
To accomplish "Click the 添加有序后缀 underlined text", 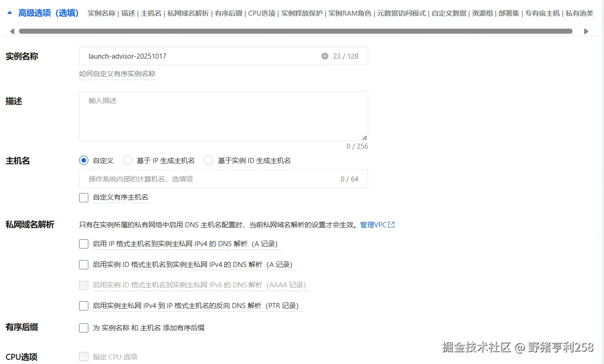I will click(x=190, y=328).
